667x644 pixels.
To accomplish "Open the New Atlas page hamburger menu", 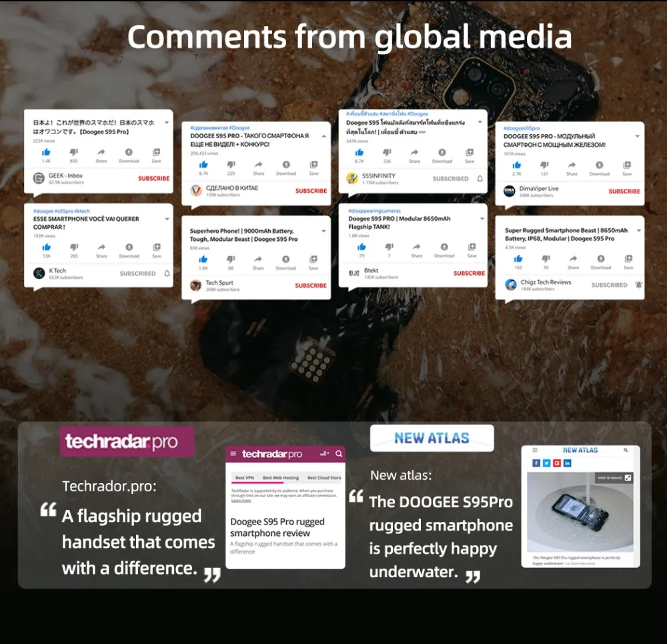I will [535, 450].
